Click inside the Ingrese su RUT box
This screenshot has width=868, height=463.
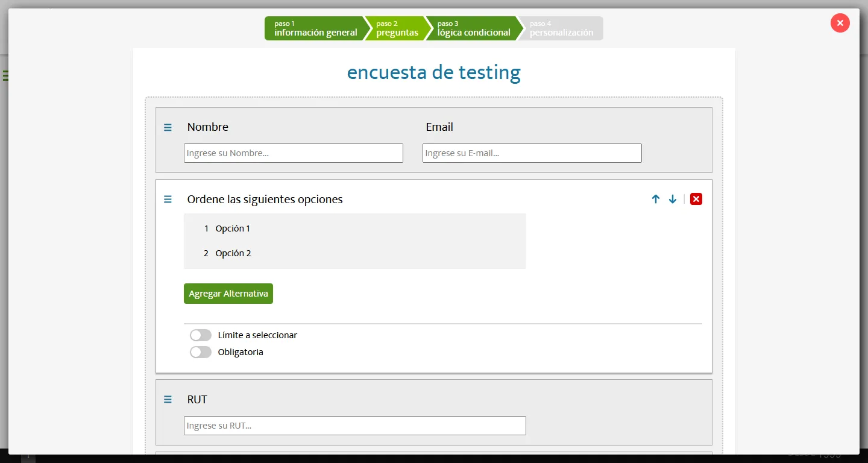point(354,425)
